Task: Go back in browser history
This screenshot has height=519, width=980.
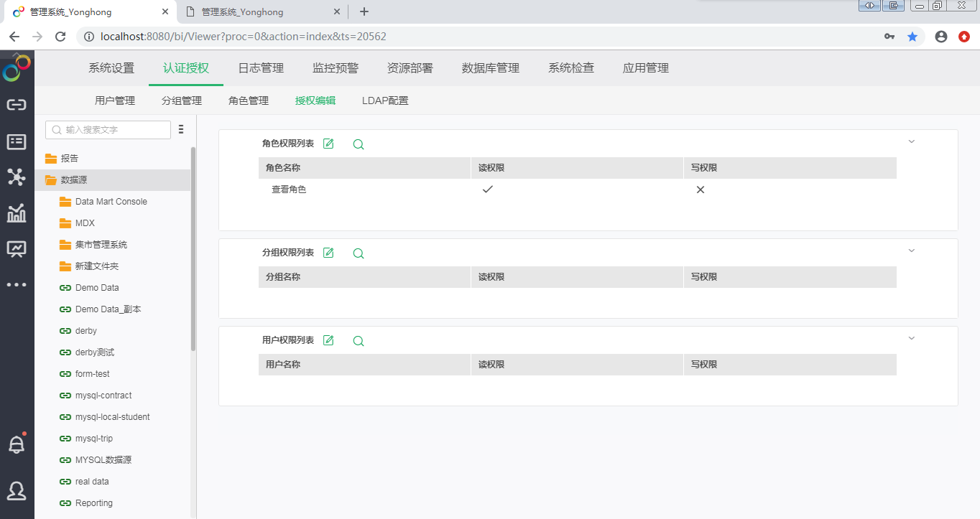Action: point(15,37)
